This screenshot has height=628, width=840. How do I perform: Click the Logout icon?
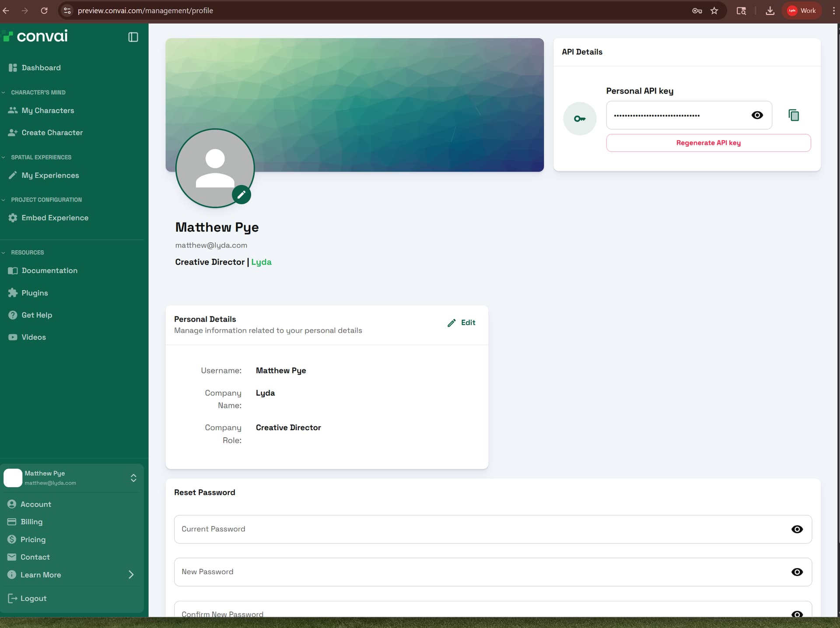(12, 598)
